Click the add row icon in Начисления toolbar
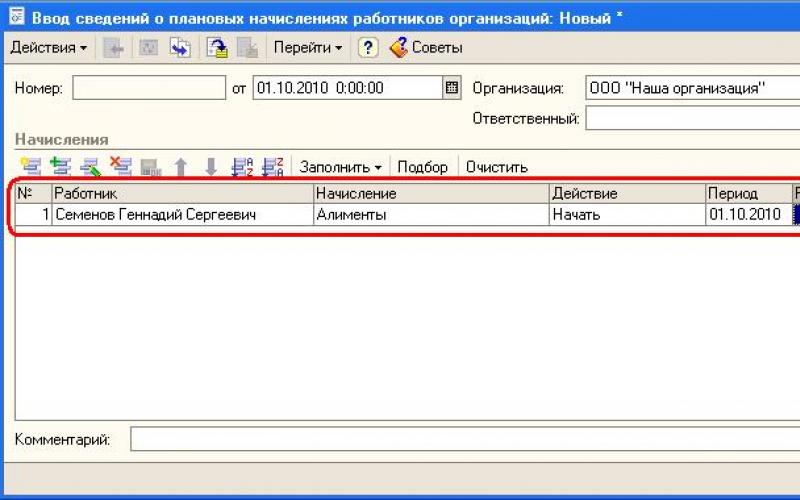This screenshot has width=800, height=500. pos(30,167)
